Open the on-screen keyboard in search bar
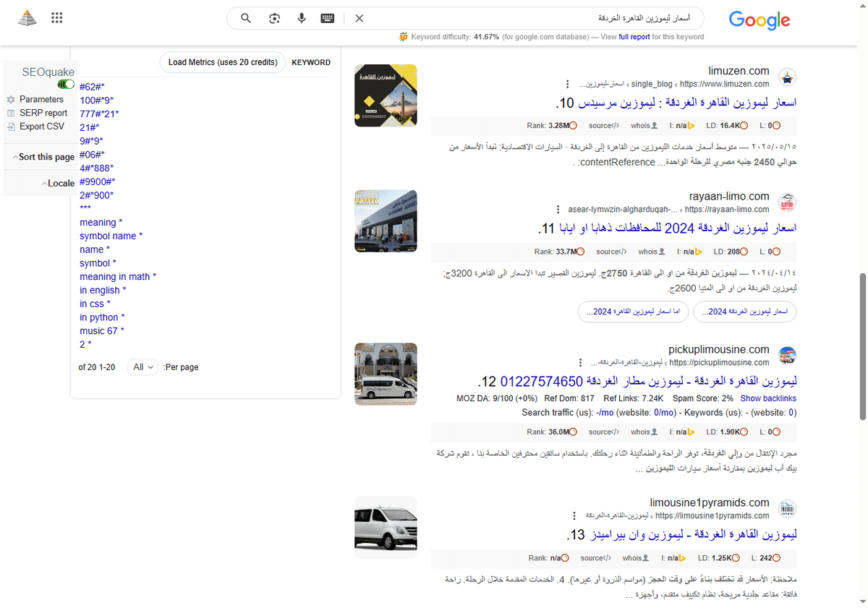The image size is (868, 608). point(328,18)
